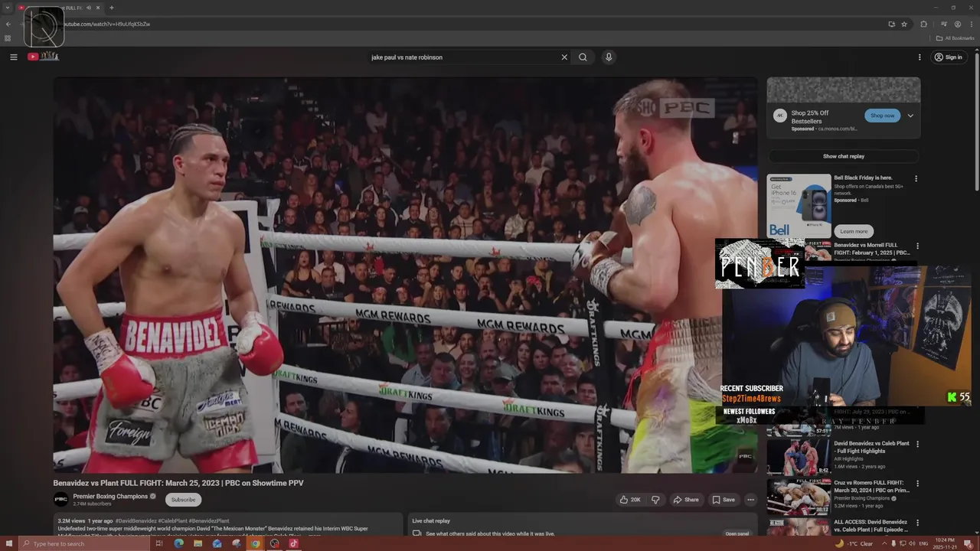Open options for Benavidez vs Caleb Plant highlights
The height and width of the screenshot is (551, 980).
(917, 444)
